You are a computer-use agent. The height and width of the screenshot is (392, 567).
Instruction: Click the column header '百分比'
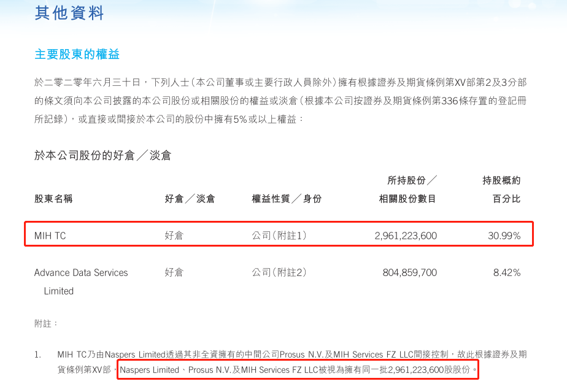(506, 199)
